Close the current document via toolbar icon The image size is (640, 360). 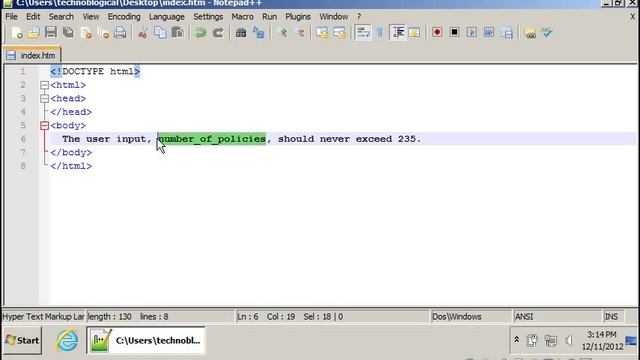coord(86,33)
